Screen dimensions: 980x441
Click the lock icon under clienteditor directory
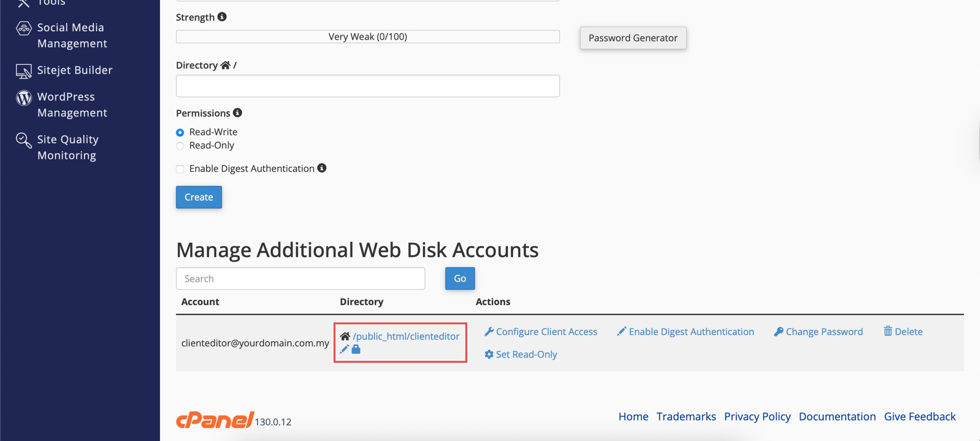(356, 349)
